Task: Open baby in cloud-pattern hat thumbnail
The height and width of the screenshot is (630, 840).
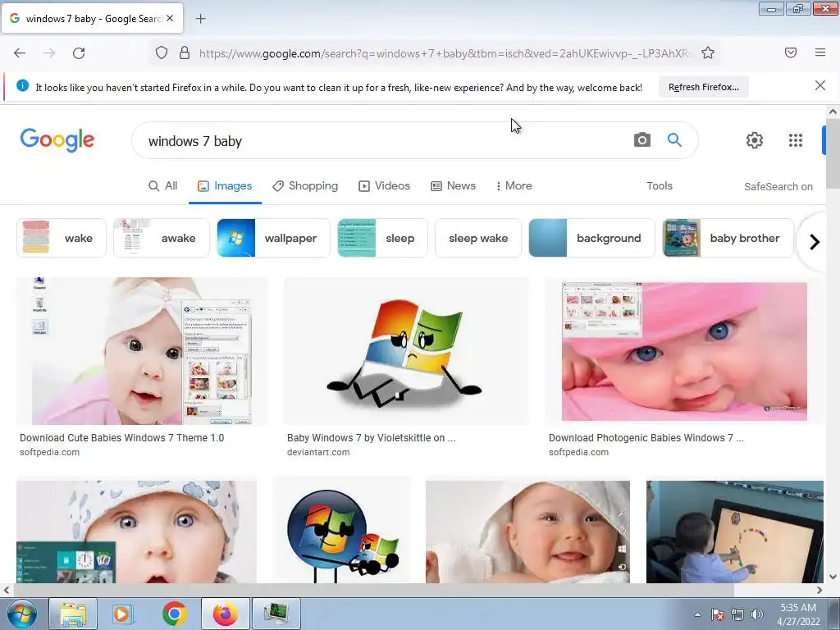Action: click(x=137, y=532)
